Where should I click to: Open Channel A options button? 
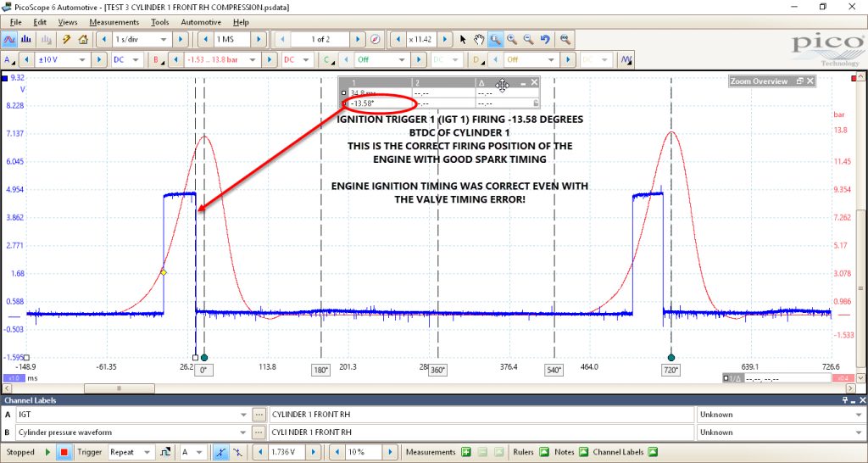[9, 59]
